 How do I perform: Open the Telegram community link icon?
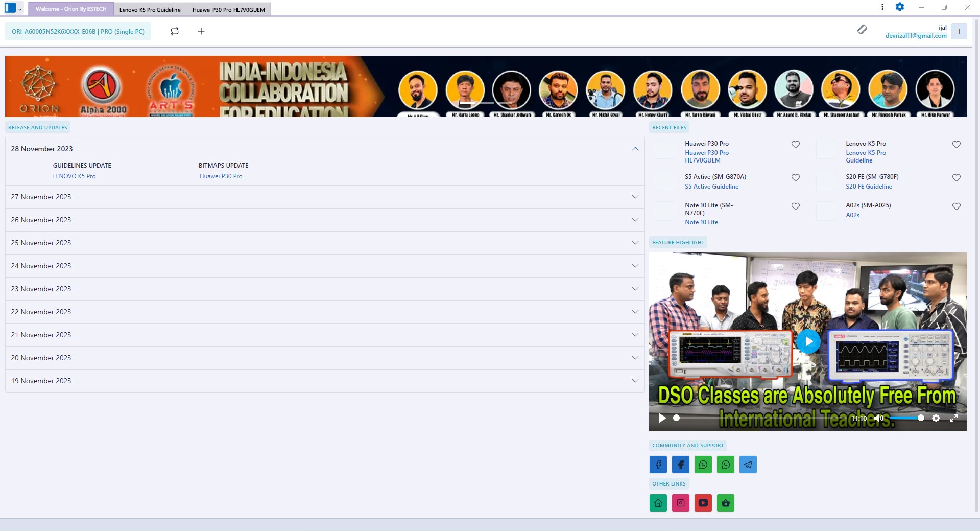click(748, 465)
